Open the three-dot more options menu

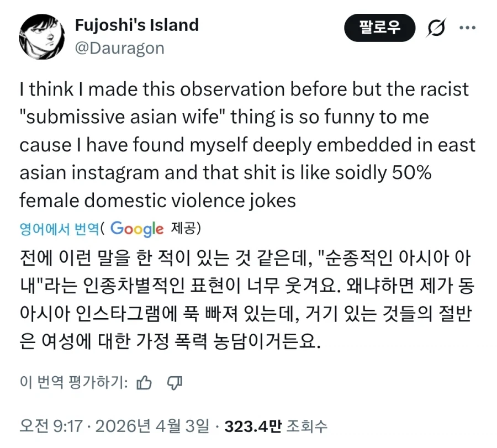(x=467, y=28)
